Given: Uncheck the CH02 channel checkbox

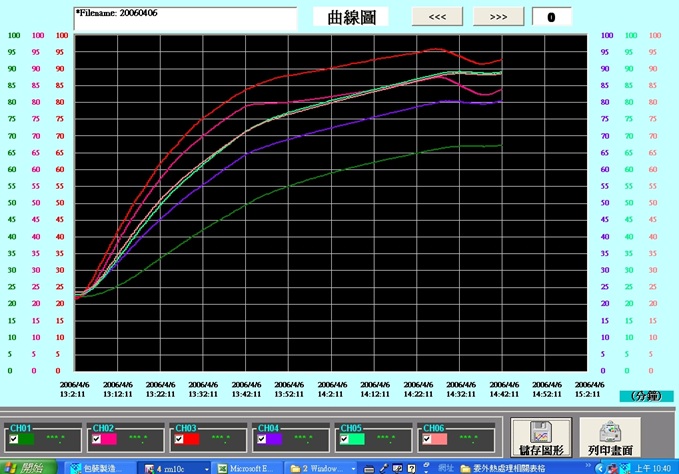Looking at the screenshot, I should pyautogui.click(x=97, y=439).
